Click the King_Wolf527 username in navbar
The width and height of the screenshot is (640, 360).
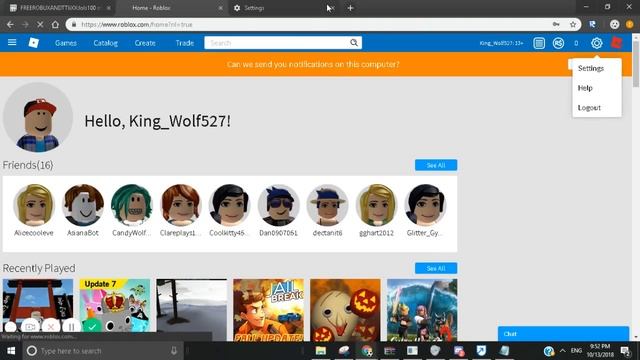pos(501,43)
